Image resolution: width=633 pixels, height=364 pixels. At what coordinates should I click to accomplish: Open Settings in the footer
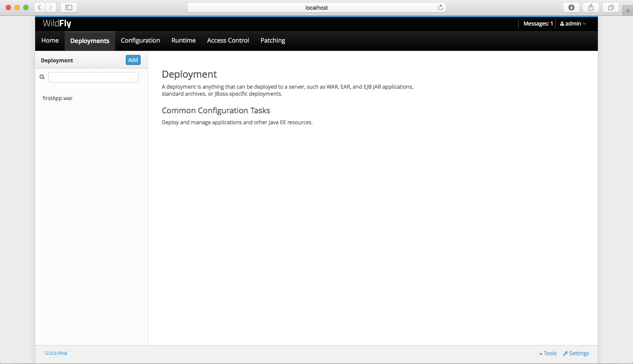576,353
